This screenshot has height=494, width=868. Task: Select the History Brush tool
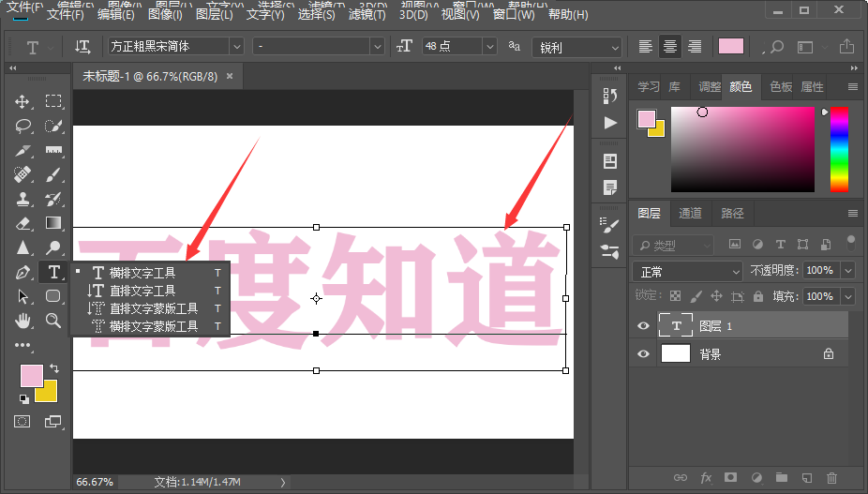point(53,200)
